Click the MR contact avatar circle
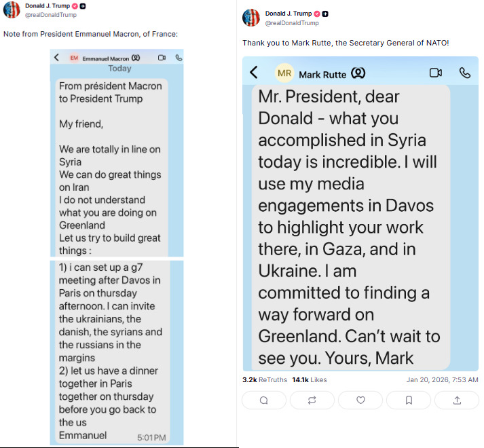 pos(284,73)
